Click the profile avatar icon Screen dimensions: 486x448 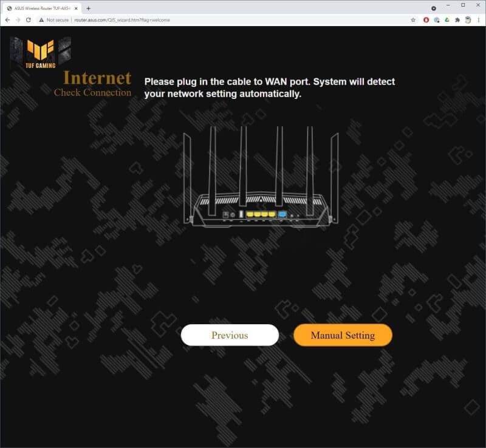point(468,20)
